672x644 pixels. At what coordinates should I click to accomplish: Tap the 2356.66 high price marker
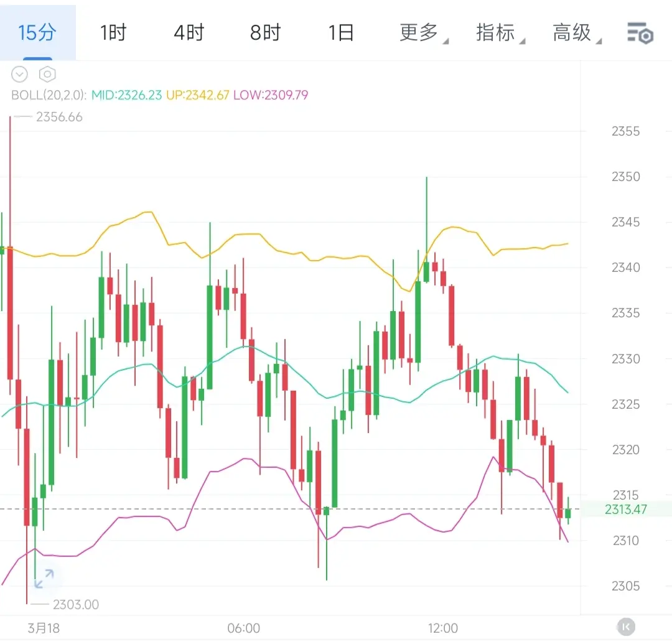point(59,117)
